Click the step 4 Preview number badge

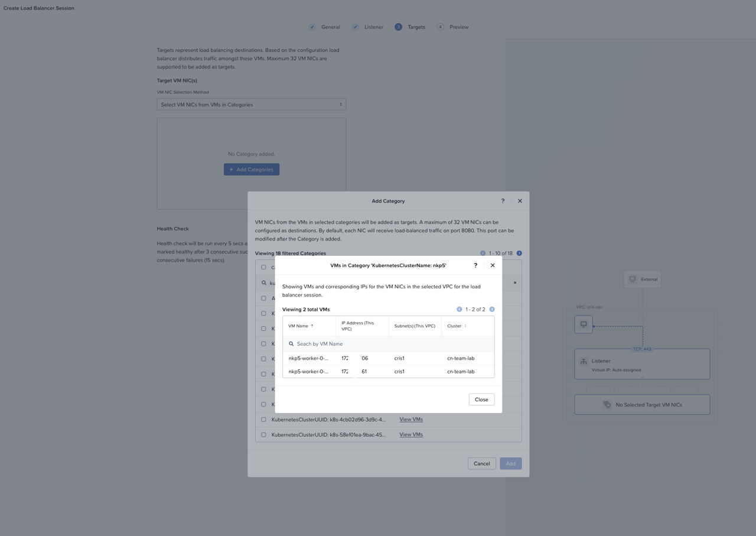[441, 27]
